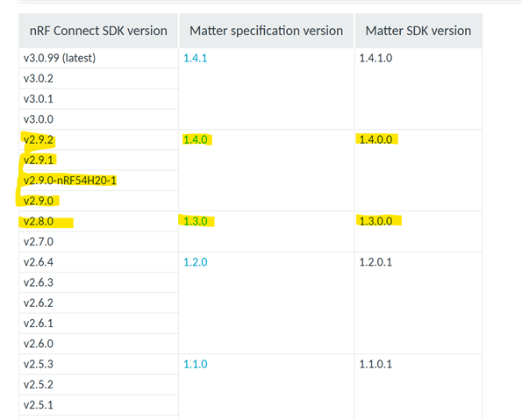Image resolution: width=522 pixels, height=420 pixels.
Task: Select the v2.7.0 table cell
Action: (98, 242)
